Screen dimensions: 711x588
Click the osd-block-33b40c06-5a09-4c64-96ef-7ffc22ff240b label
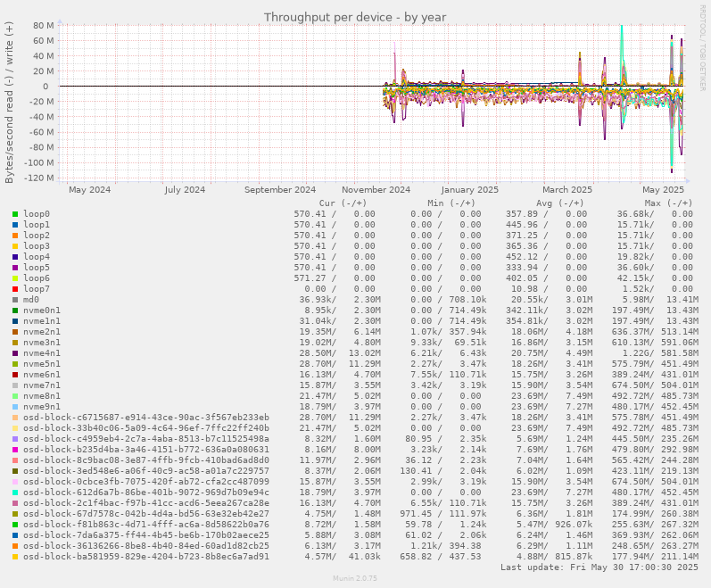146,428
